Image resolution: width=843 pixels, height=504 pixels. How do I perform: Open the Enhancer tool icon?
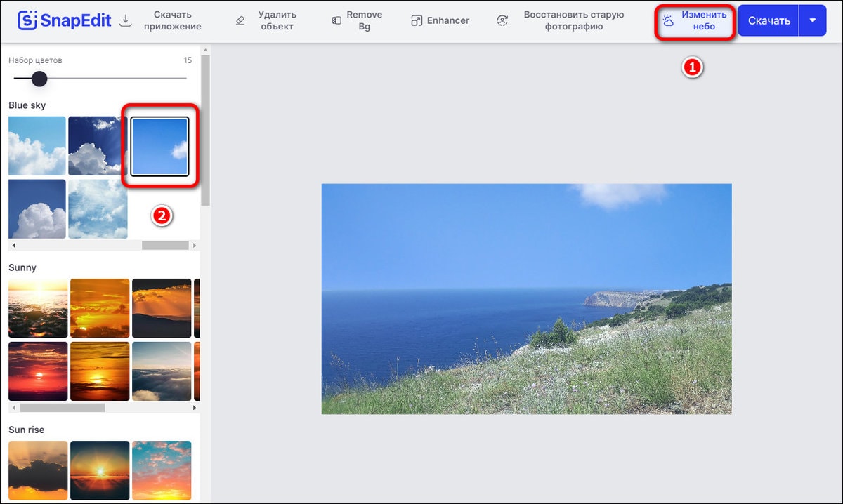click(416, 20)
